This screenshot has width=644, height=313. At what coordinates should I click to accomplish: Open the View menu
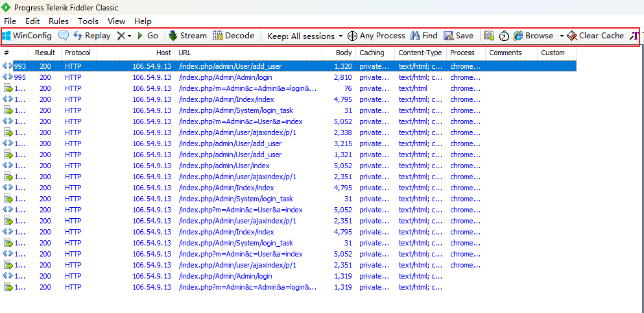pyautogui.click(x=117, y=21)
